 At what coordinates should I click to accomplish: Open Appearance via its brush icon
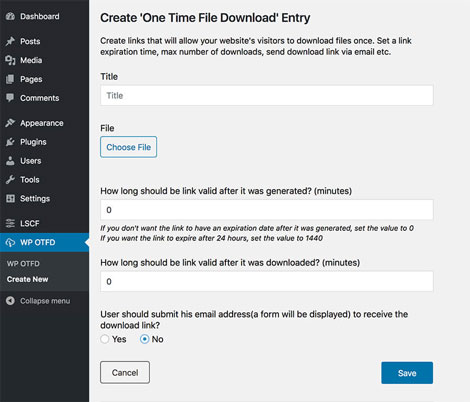tap(10, 123)
